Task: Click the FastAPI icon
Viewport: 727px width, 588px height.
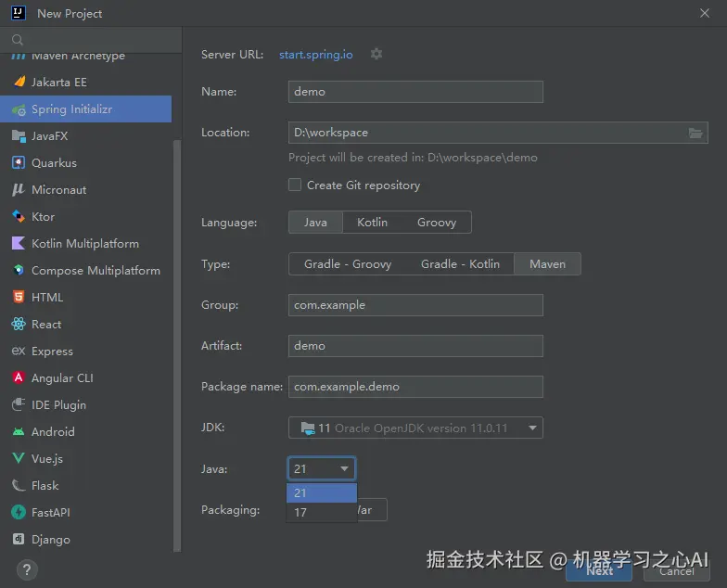Action: tap(19, 512)
